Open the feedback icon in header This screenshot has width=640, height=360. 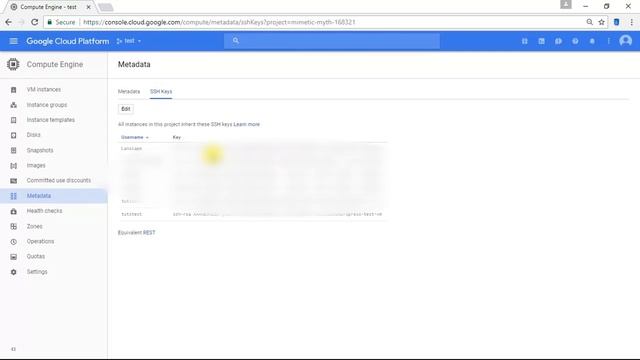[558, 41]
